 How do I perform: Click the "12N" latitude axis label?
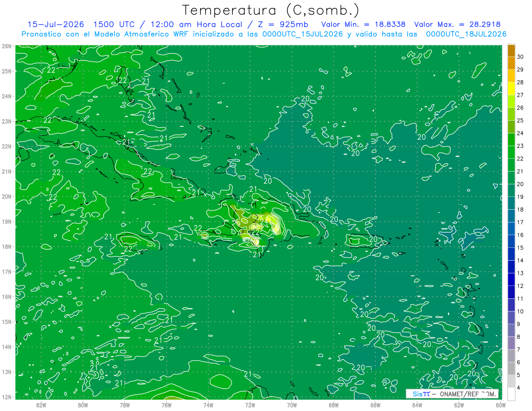click(6, 397)
